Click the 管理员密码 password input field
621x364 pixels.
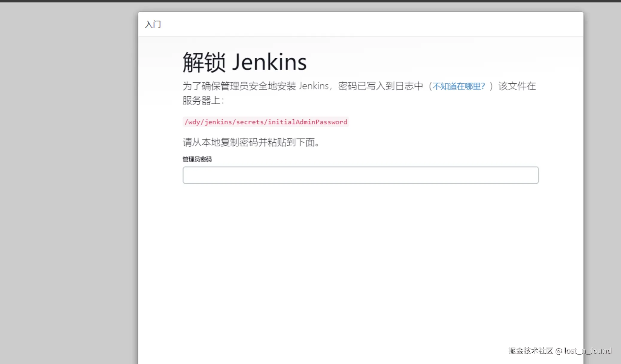(360, 175)
